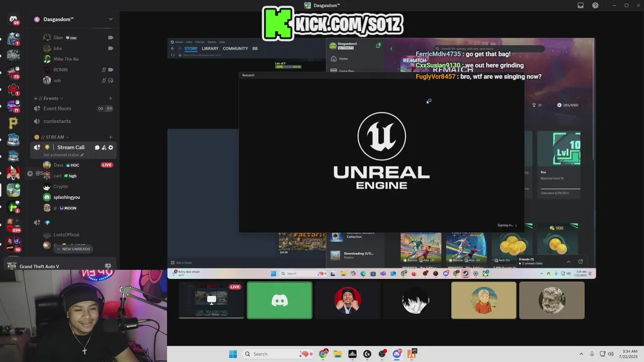This screenshot has height=362, width=644.
Task: Click Xbox app notification bell in stream
Action: coord(378,45)
